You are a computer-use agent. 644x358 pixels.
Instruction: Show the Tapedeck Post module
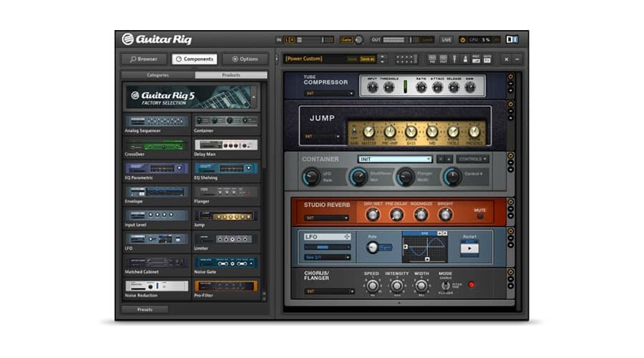pos(443,59)
